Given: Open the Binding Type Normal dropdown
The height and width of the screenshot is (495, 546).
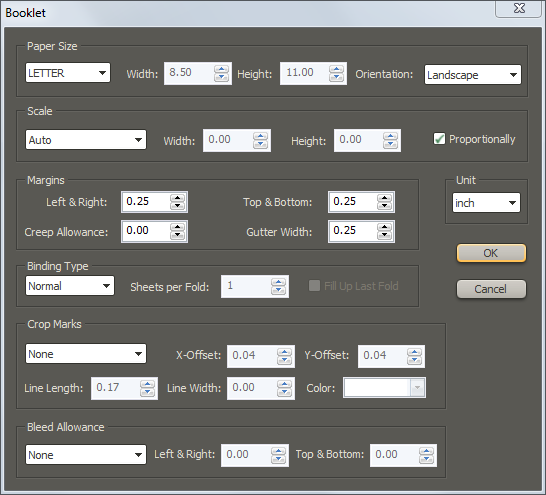Looking at the screenshot, I should [70, 286].
